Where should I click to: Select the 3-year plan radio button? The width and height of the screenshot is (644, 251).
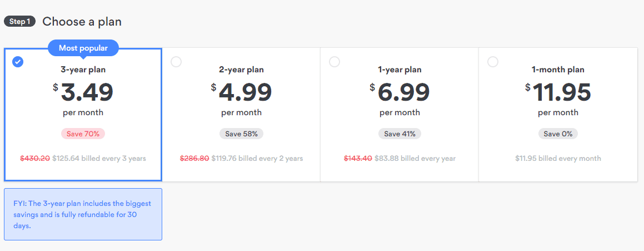click(18, 62)
